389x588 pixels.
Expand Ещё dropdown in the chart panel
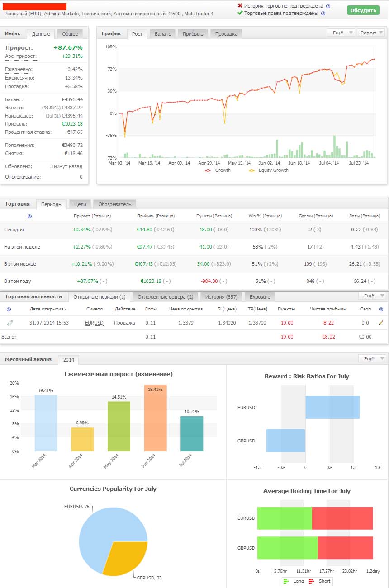340,33
